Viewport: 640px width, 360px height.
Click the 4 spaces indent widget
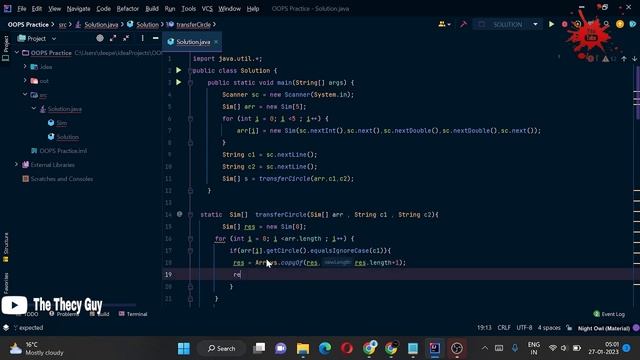click(x=549, y=328)
